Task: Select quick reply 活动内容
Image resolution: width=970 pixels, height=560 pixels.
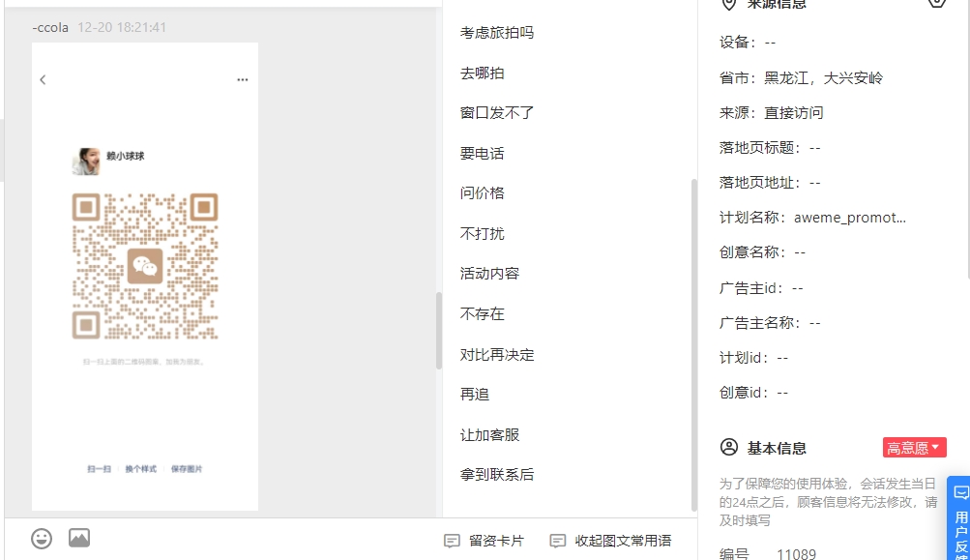Action: [x=489, y=274]
